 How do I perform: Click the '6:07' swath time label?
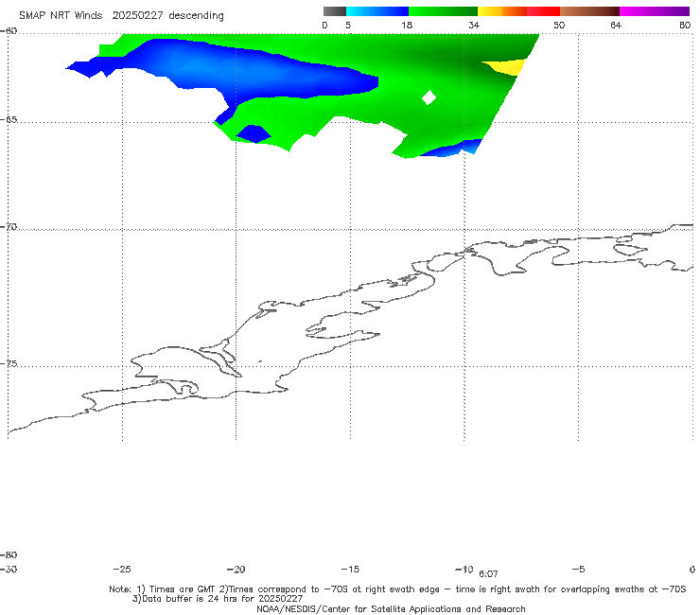click(488, 574)
